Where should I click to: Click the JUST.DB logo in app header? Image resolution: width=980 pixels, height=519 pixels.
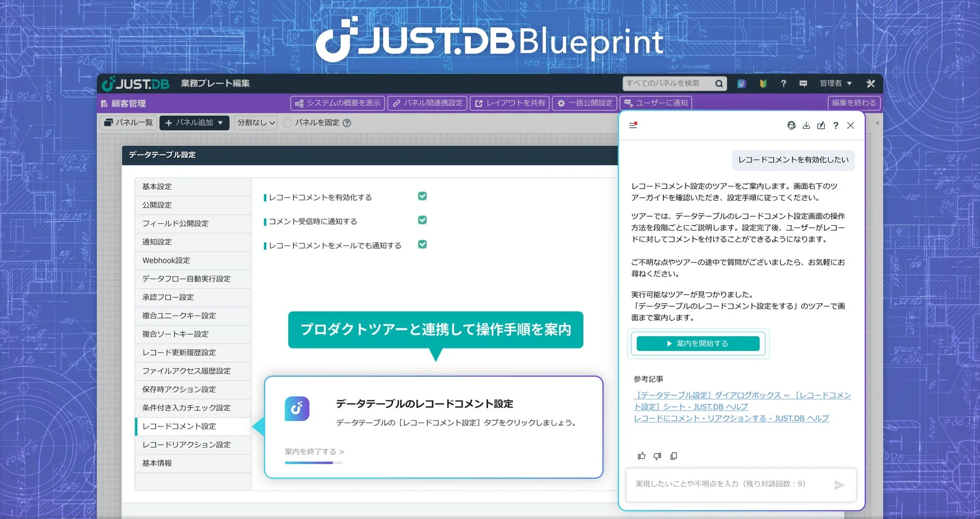click(136, 83)
